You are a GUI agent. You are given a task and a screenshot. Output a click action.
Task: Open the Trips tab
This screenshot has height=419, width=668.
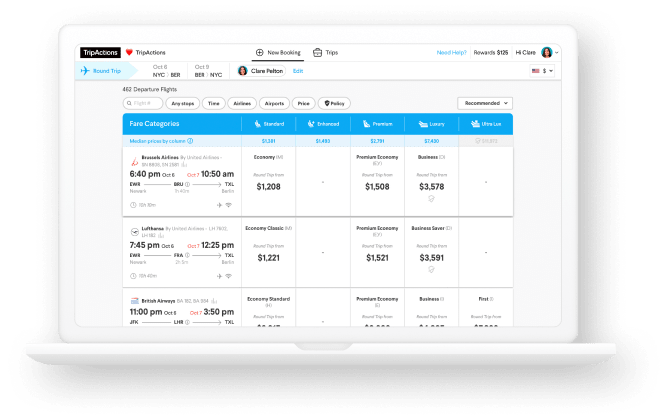[325, 52]
